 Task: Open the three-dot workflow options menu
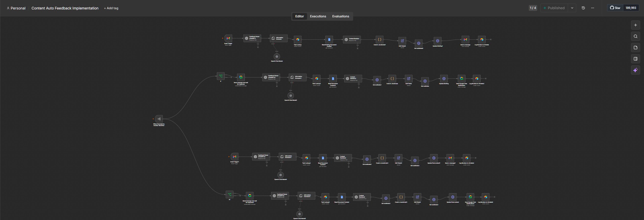(593, 8)
